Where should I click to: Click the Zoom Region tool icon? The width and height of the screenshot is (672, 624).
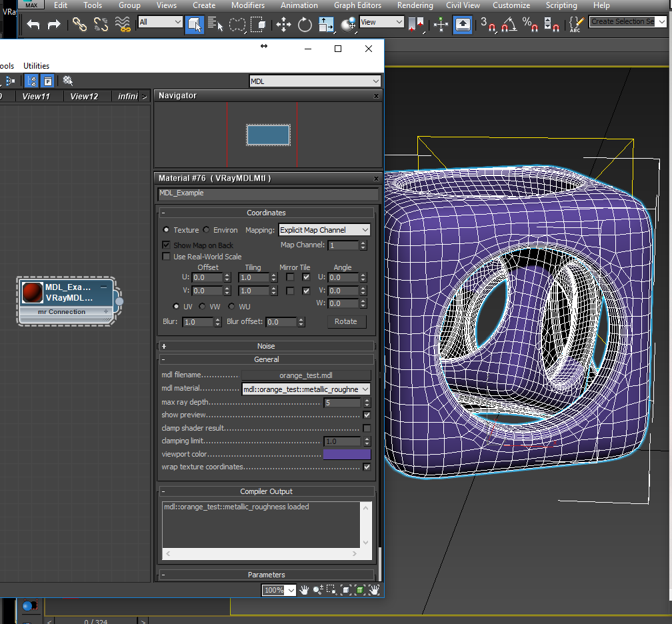[331, 590]
